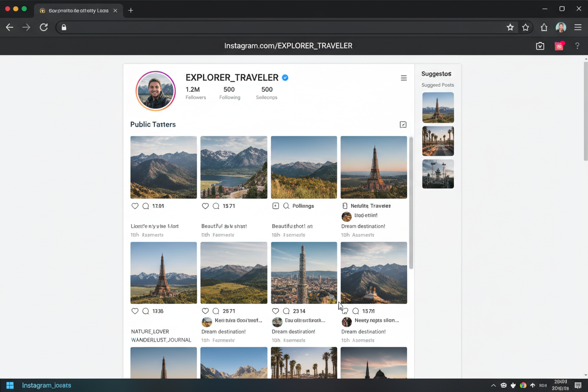The height and width of the screenshot is (392, 588).
Task: Click the blue verified badge
Action: (x=285, y=78)
